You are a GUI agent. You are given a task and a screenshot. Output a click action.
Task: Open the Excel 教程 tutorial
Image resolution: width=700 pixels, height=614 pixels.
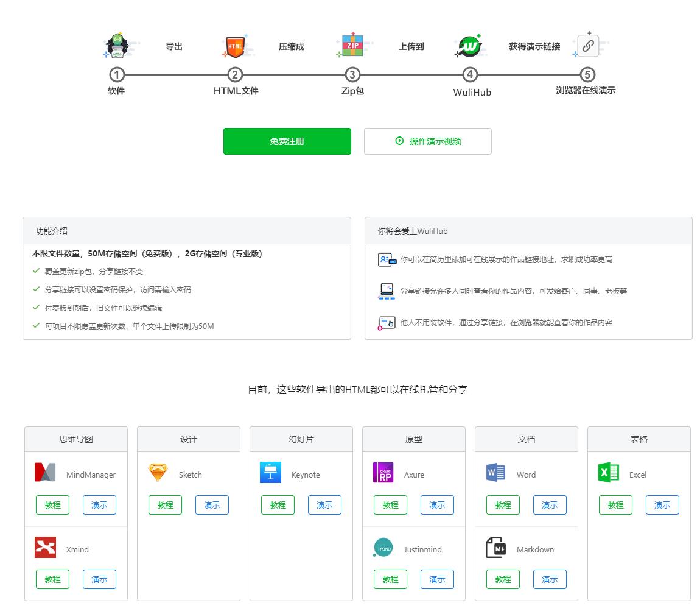pyautogui.click(x=615, y=505)
